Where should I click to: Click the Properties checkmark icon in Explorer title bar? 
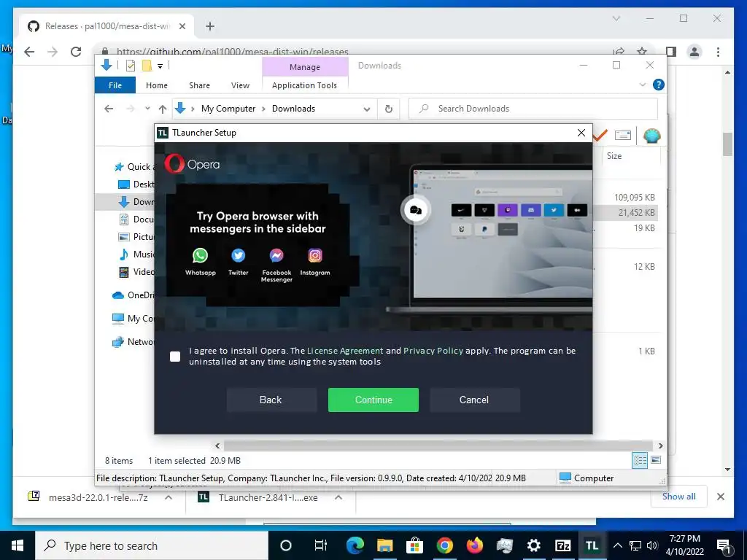point(130,66)
